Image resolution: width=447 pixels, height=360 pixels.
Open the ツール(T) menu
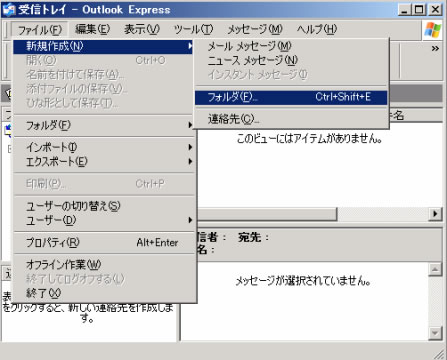coord(193,30)
